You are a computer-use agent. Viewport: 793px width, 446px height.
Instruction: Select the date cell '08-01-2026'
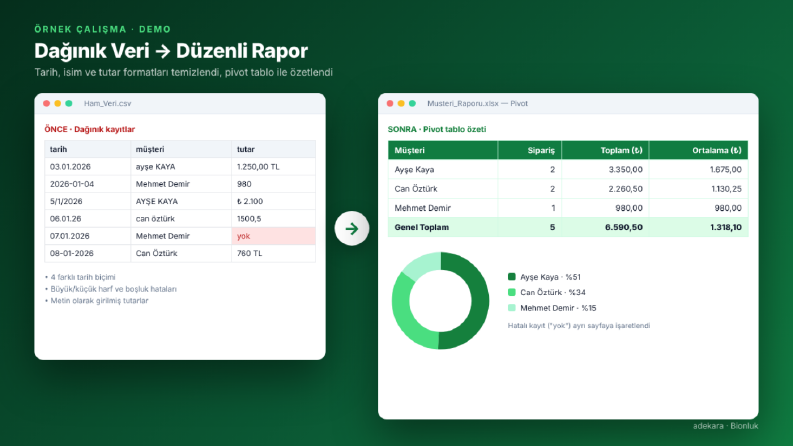click(87, 253)
